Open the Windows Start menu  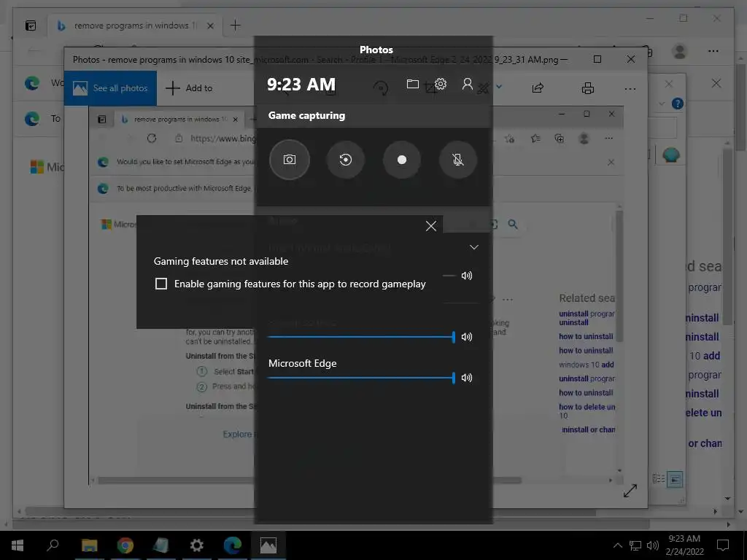click(18, 545)
